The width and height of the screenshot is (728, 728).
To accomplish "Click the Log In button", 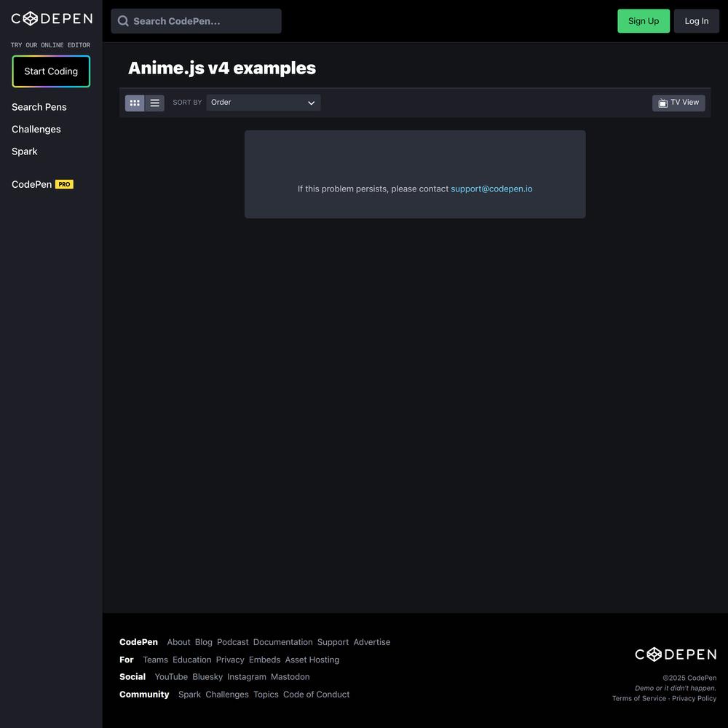I will [x=696, y=21].
